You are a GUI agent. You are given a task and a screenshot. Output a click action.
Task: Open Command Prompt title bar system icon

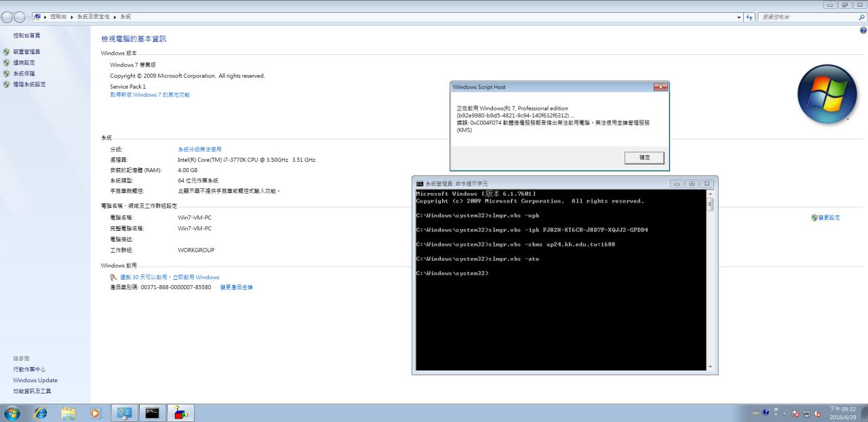pyautogui.click(x=420, y=184)
